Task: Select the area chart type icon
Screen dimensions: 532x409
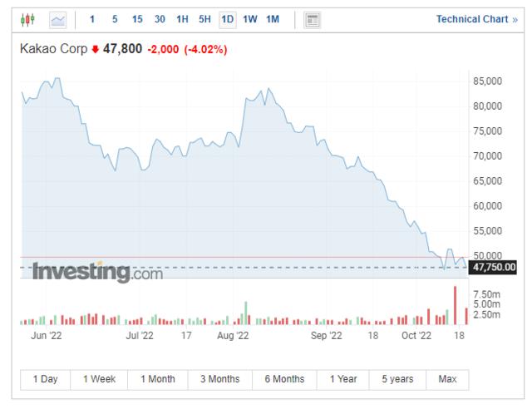Action: 58,19
